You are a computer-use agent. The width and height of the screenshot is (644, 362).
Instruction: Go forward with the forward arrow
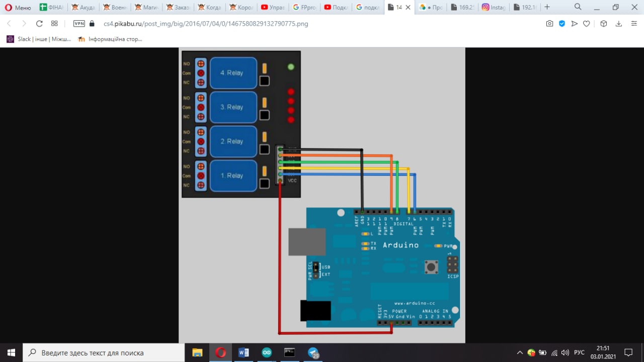coord(24,24)
